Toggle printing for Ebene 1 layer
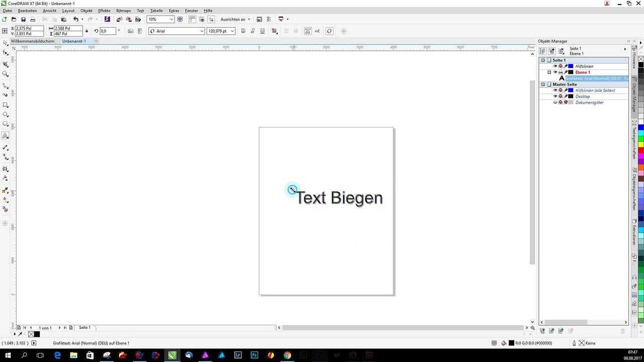 (560, 72)
